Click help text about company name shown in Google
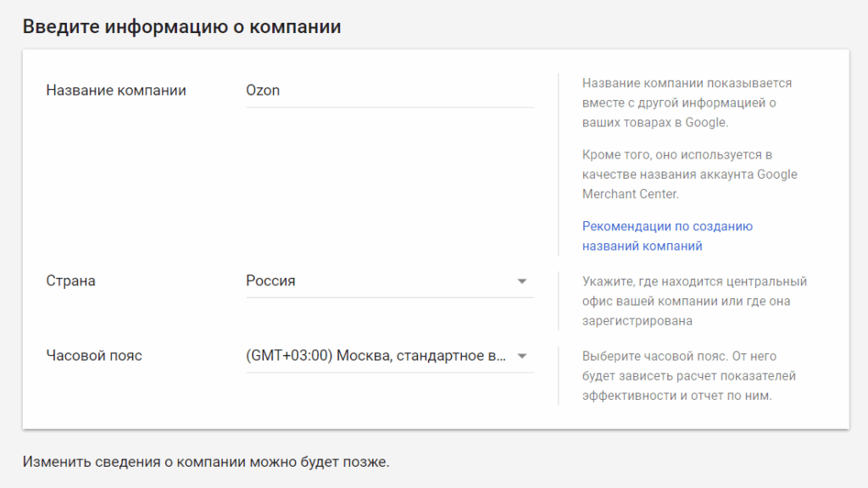The image size is (868, 488). tap(687, 103)
